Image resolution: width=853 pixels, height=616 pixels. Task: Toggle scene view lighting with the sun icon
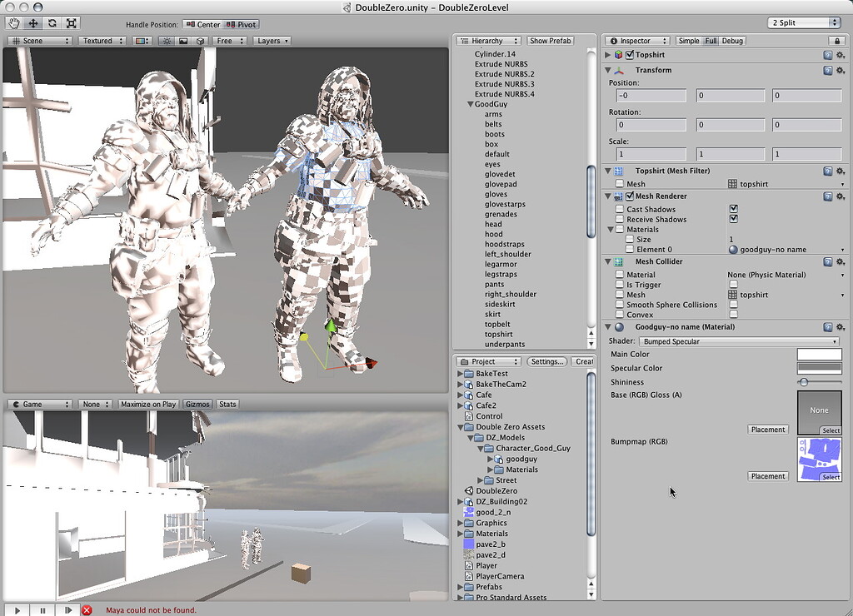167,40
